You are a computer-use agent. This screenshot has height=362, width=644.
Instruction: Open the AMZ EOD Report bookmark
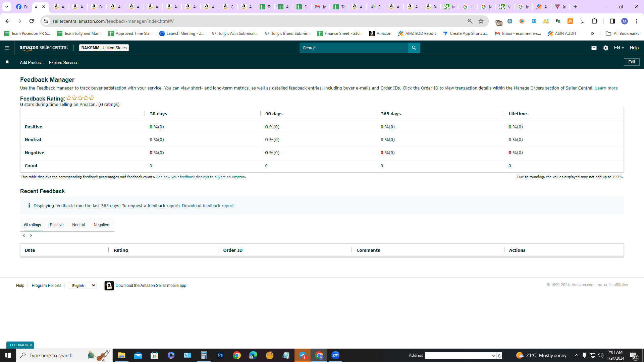tap(417, 34)
